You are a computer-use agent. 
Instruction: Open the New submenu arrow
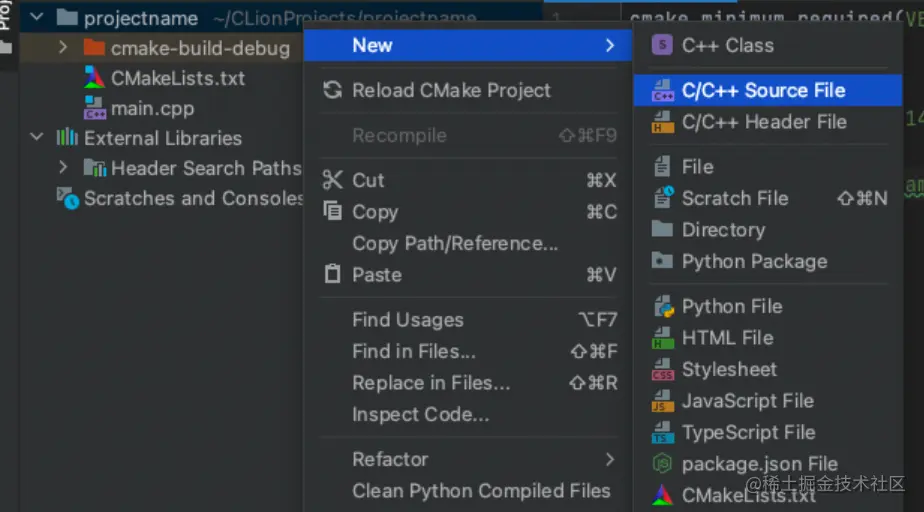click(610, 45)
